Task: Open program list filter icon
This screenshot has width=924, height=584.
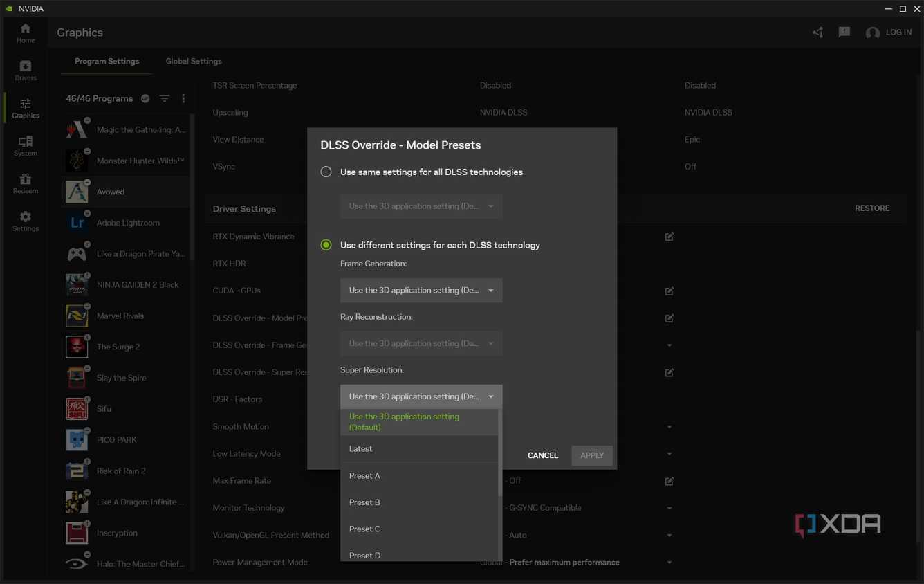Action: (165, 98)
